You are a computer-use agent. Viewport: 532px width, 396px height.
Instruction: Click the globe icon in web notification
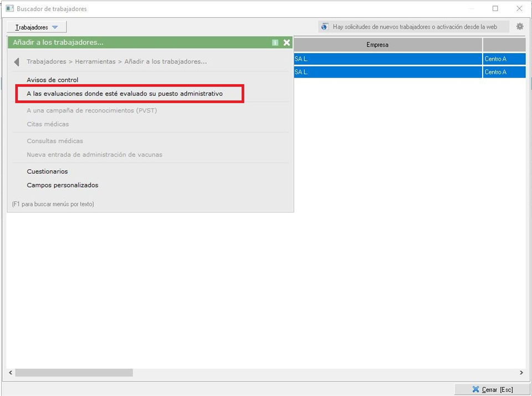tap(325, 27)
